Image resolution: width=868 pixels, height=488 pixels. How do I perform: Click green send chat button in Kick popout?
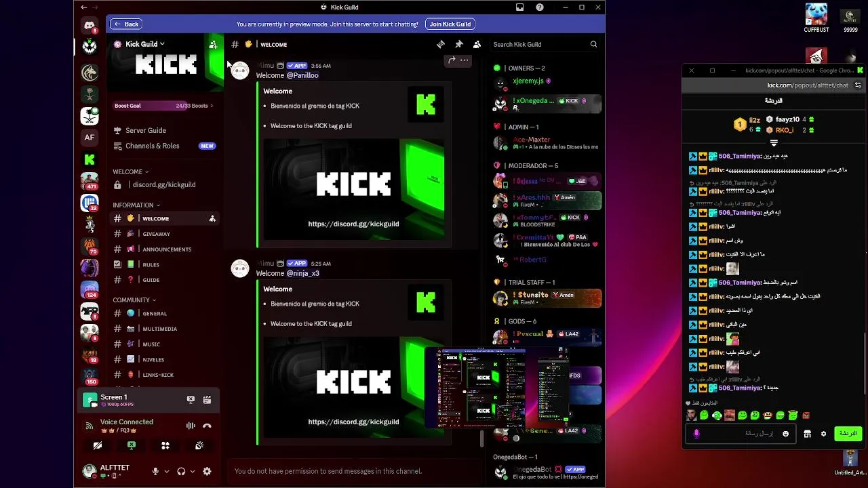[848, 433]
